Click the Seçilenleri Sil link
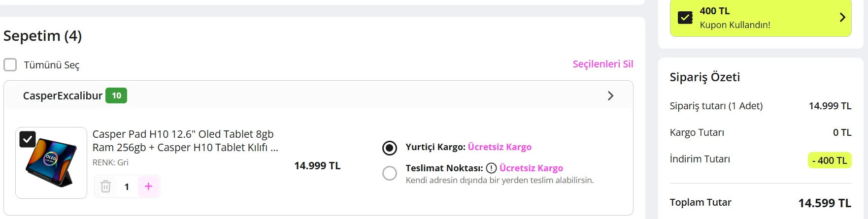Image resolution: width=868 pixels, height=219 pixels. (602, 64)
